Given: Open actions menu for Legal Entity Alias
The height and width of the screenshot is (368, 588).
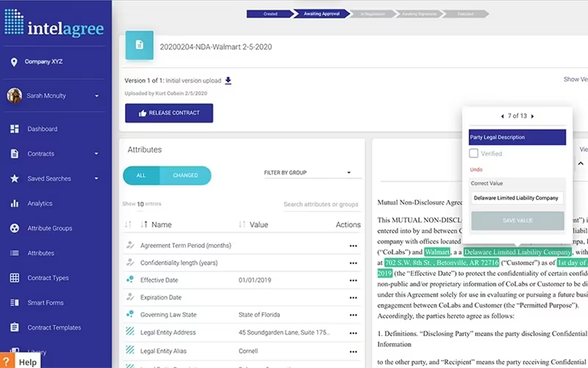Looking at the screenshot, I should coord(353,352).
